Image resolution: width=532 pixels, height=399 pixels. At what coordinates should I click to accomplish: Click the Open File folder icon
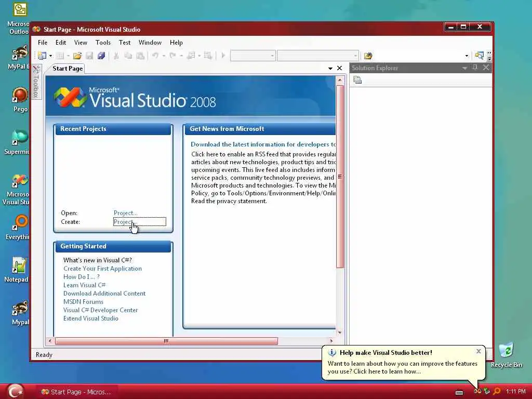(77, 56)
